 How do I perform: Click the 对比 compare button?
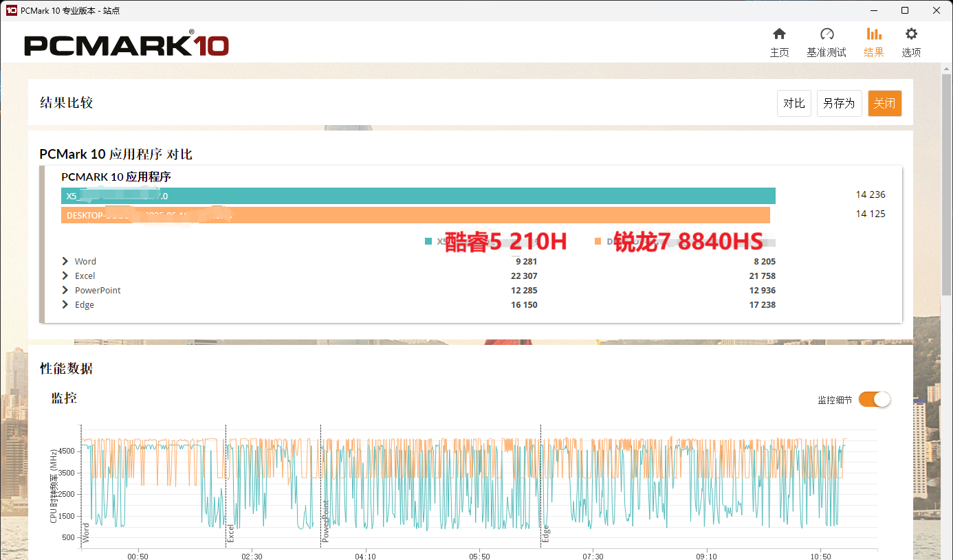tap(793, 104)
